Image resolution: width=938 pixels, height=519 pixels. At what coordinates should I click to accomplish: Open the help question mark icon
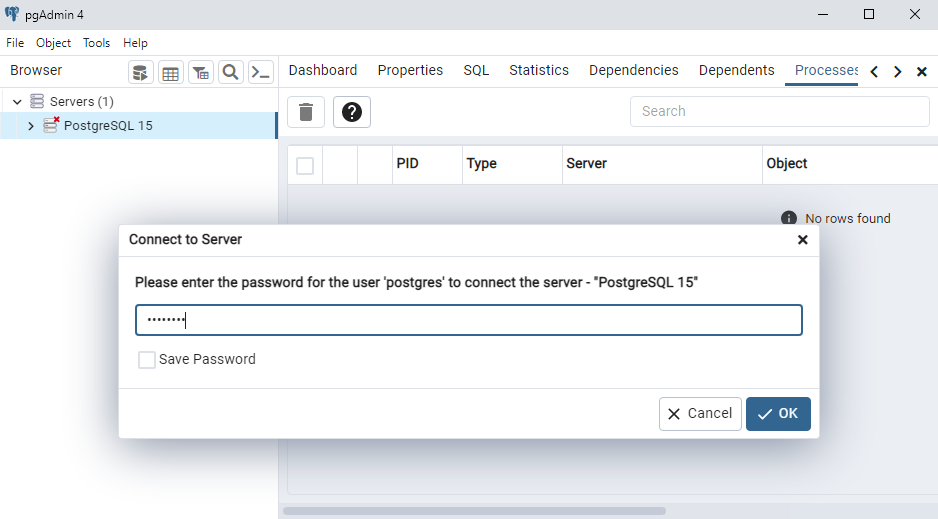352,112
